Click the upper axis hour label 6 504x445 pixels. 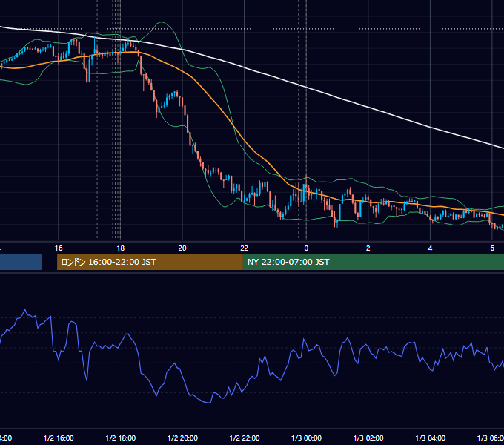[x=492, y=248]
